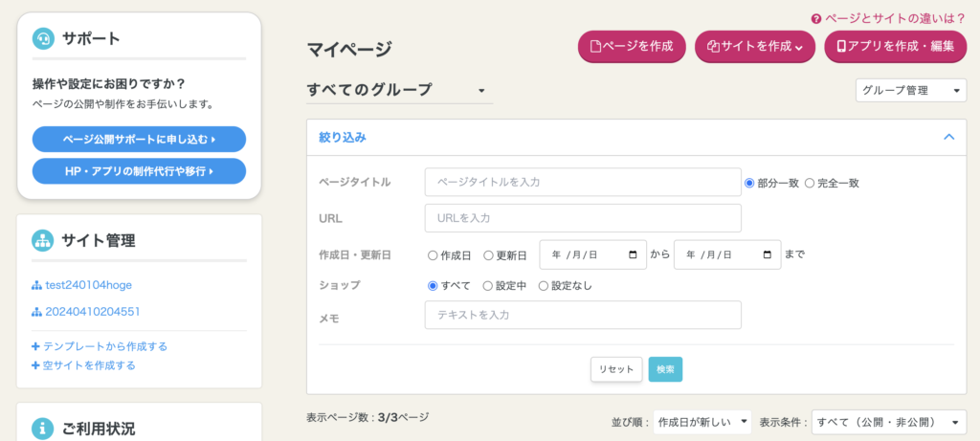Open the すべてのグループ dropdown
The height and width of the screenshot is (441, 980).
click(398, 91)
